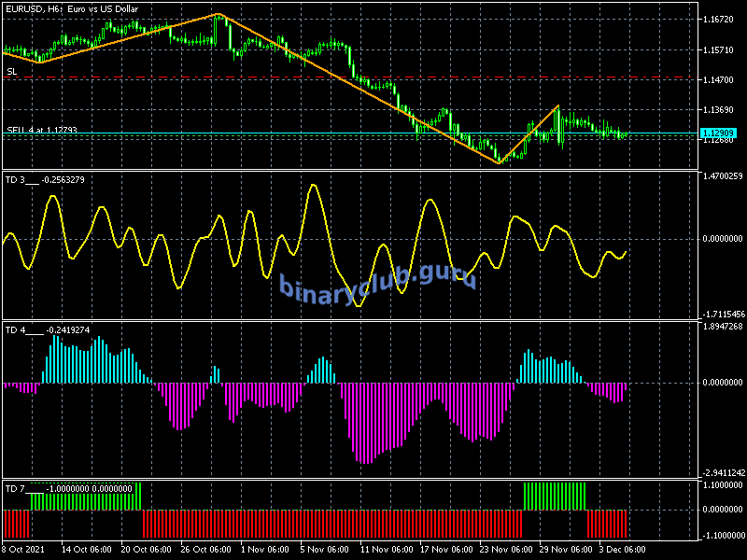
Task: Click the 1.14700 price axis label
Action: point(719,80)
